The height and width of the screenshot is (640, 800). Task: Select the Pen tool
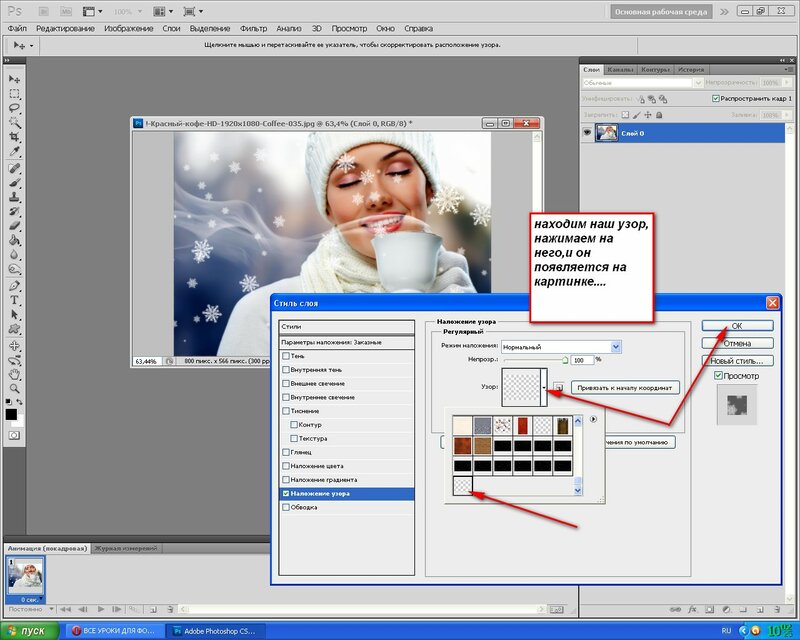pyautogui.click(x=14, y=284)
